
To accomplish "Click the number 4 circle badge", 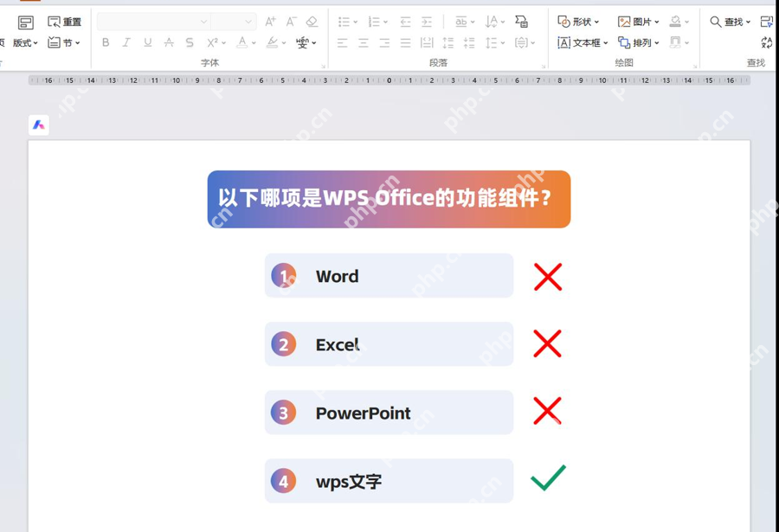I will [x=284, y=481].
